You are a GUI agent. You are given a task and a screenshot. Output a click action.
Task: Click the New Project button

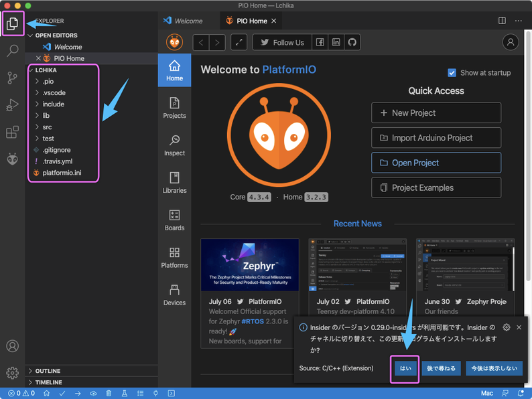pyautogui.click(x=436, y=112)
